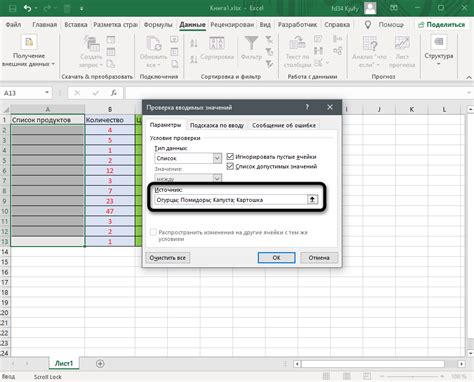This screenshot has height=382, width=474.
Task: Expand the Тип данных dropdown
Action: click(217, 158)
